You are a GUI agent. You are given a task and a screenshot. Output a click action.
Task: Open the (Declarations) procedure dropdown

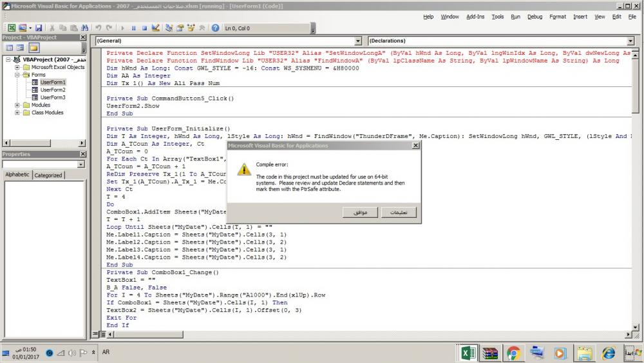pos(630,41)
